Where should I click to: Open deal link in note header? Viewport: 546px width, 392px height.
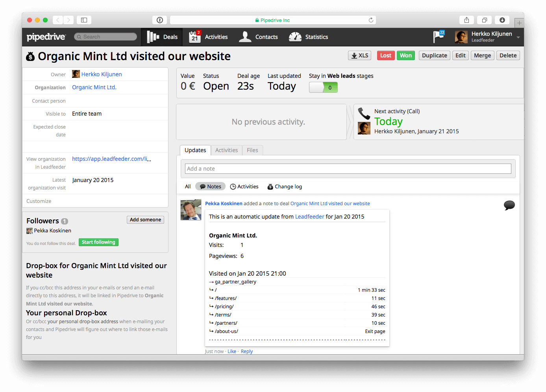tap(330, 204)
